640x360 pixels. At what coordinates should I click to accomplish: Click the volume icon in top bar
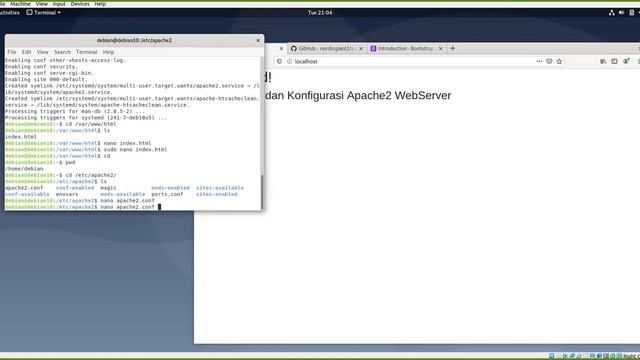621,13
